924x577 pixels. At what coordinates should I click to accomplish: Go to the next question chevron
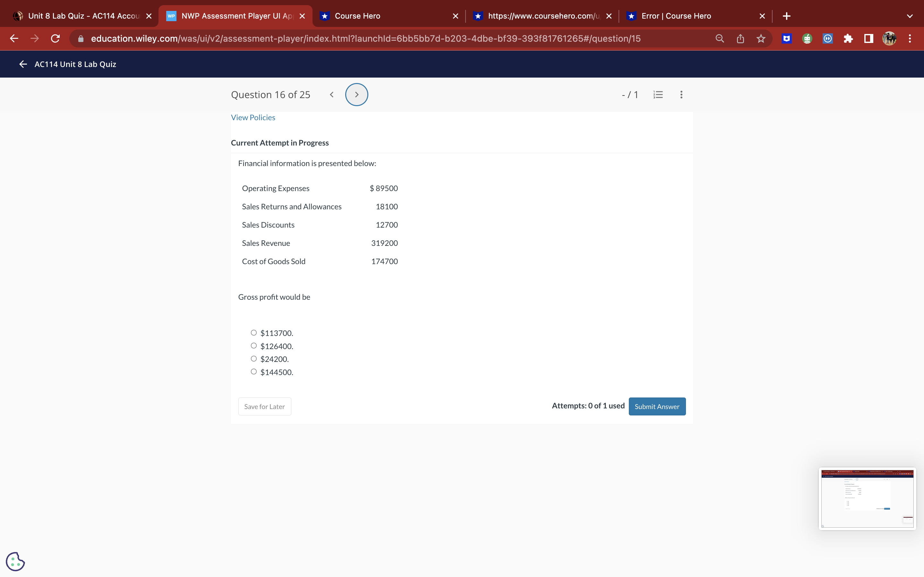click(356, 95)
